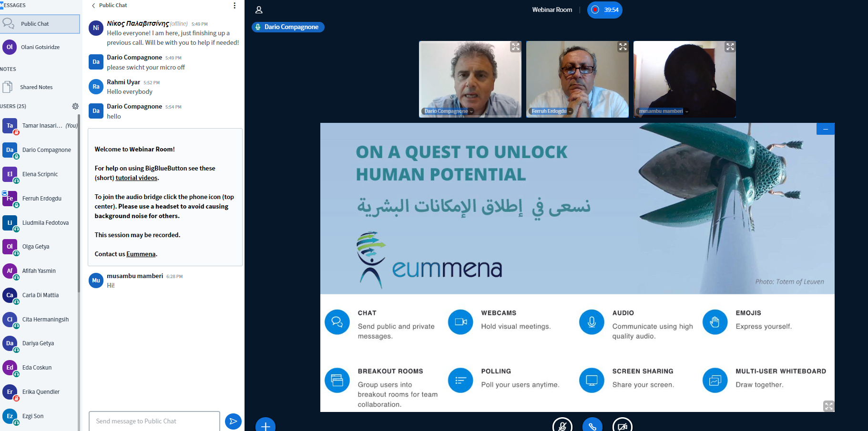The width and height of the screenshot is (868, 431).
Task: Maximize Dario Compagnone's webcam
Action: tap(515, 47)
